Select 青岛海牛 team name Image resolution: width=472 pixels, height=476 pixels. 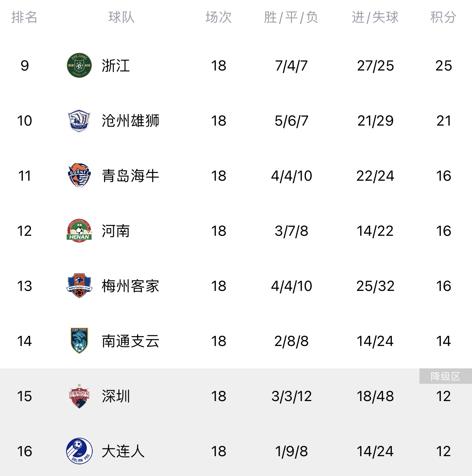(130, 176)
